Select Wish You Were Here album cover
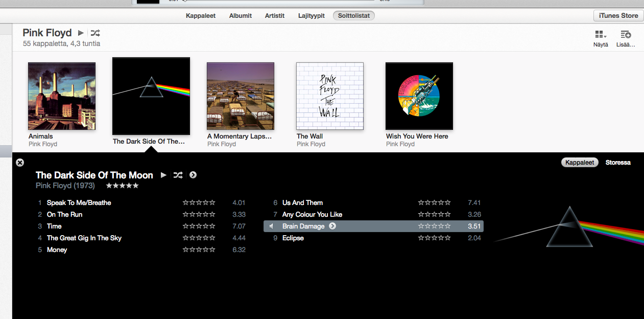 (419, 96)
